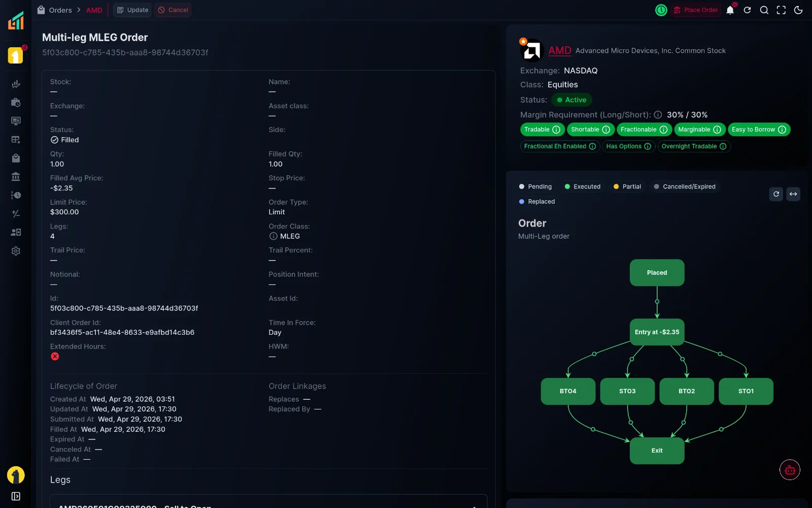Click the AMD company logo
Viewport: 812px width, 508px height.
click(x=532, y=51)
